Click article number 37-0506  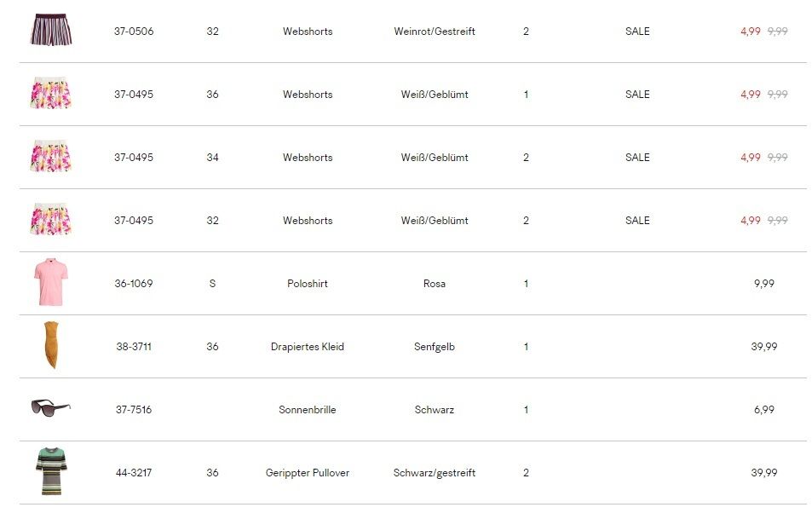[x=134, y=32]
